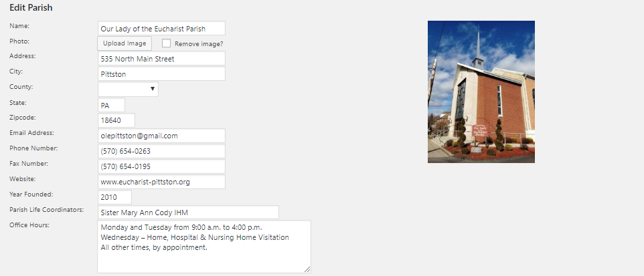Click the Edit Parish heading
Viewport: 644px width, 276px height.
click(x=31, y=7)
